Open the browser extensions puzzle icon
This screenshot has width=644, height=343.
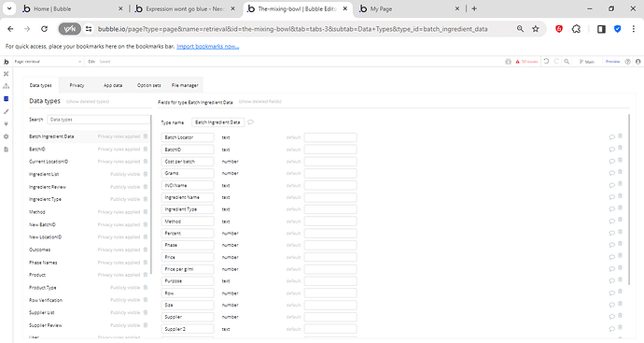pyautogui.click(x=576, y=29)
